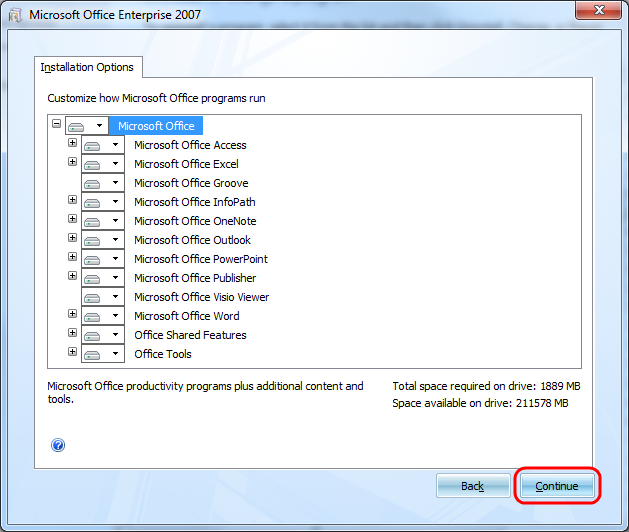Select Microsoft Office Outlook label
Image resolution: width=629 pixels, height=532 pixels.
click(192, 240)
